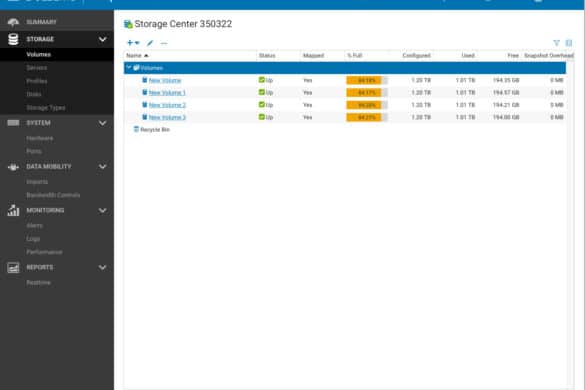
Task: Open Ports under System
Action: click(34, 151)
